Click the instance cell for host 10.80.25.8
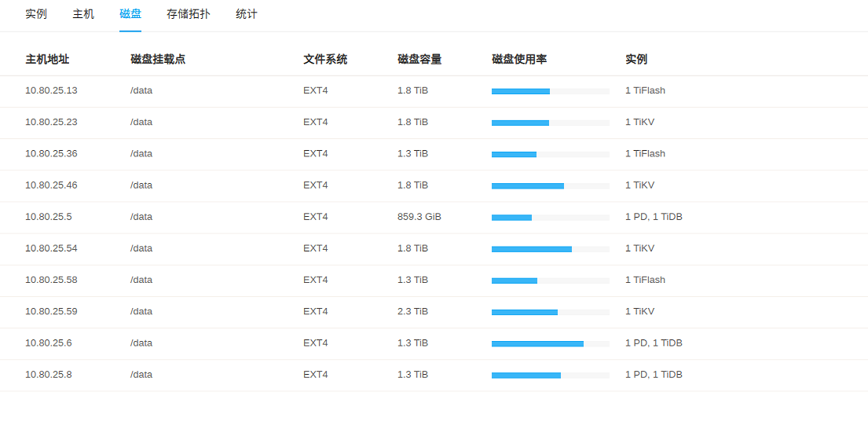Image resolution: width=868 pixels, height=440 pixels. pos(654,375)
